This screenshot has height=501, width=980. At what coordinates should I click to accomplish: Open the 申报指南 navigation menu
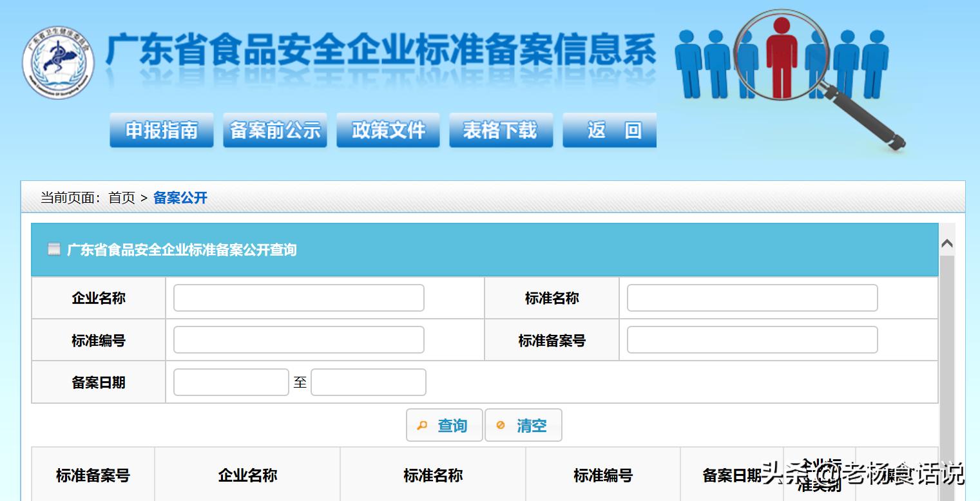(x=161, y=129)
